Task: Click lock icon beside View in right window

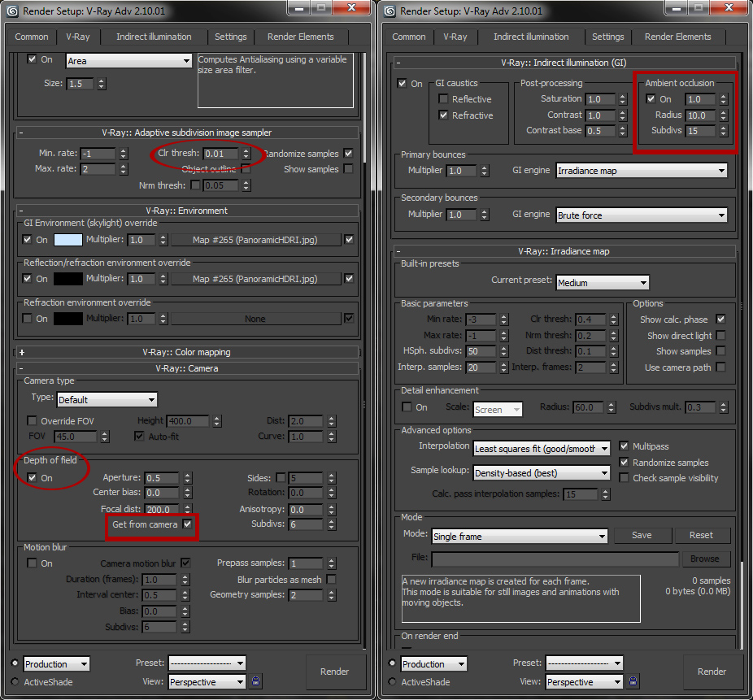Action: click(x=633, y=680)
